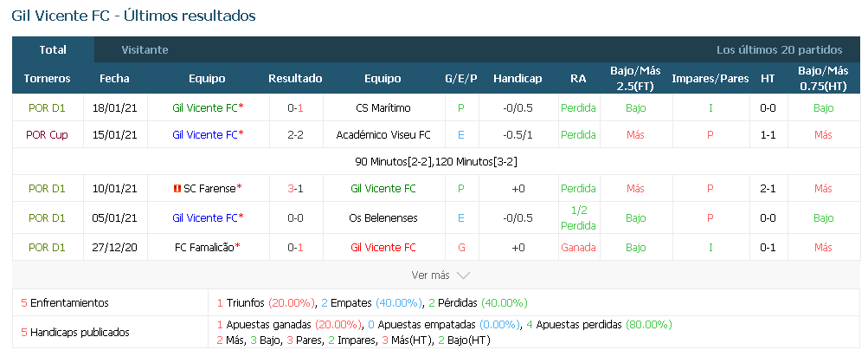
Task: Click the 90 Minutos extra time note row
Action: 436,162
